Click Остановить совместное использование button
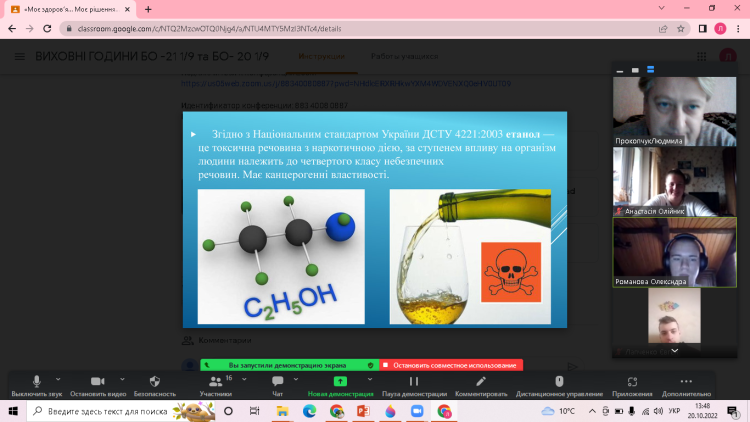This screenshot has height=422, width=750. pyautogui.click(x=451, y=365)
